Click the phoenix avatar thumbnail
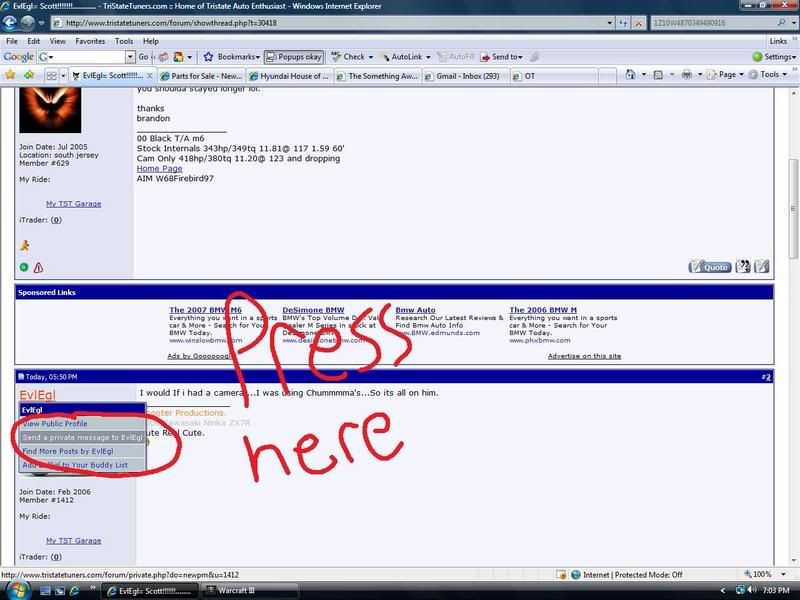The height and width of the screenshot is (600, 800). tap(50, 109)
